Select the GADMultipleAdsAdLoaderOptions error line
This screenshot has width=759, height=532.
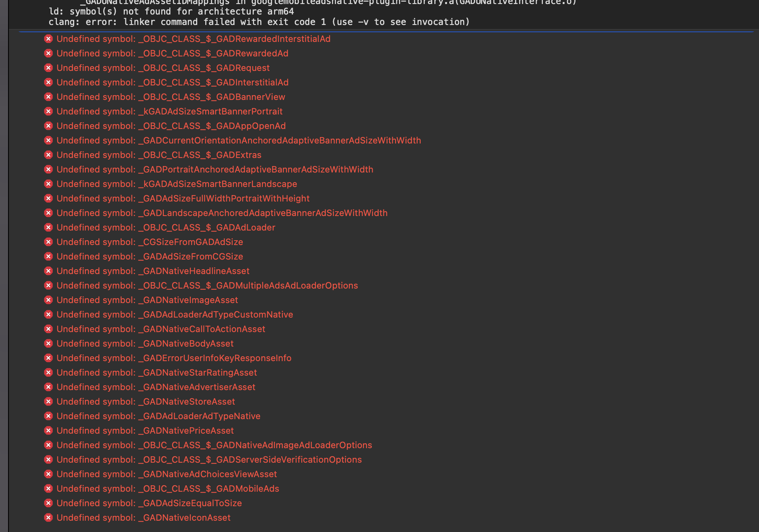pos(207,285)
